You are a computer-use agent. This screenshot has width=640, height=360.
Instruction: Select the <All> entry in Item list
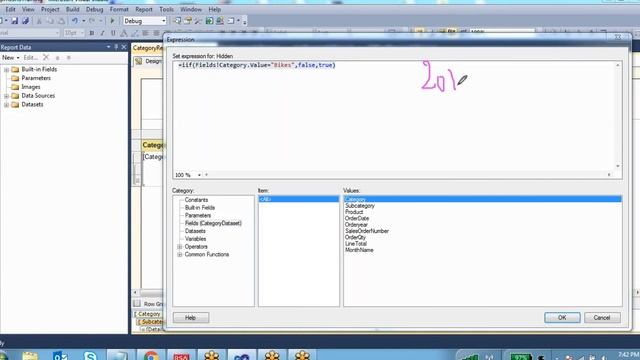click(x=298, y=199)
